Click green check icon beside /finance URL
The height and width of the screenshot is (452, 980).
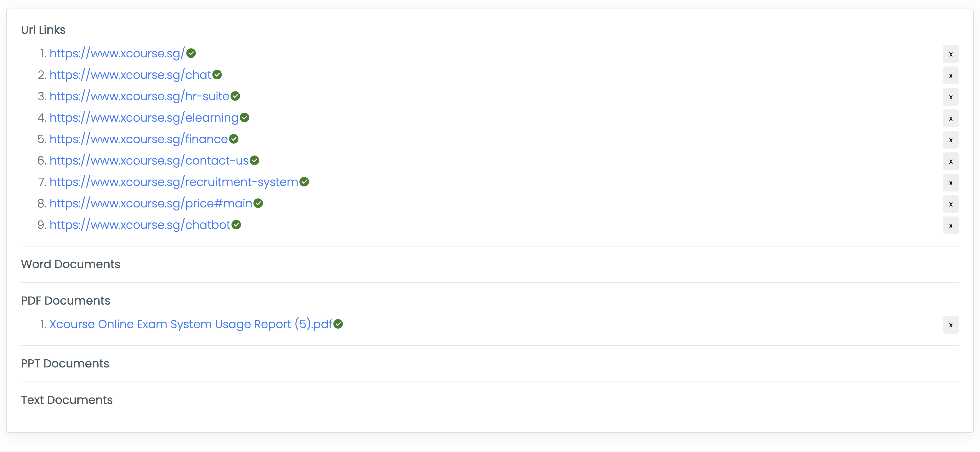pos(234,139)
